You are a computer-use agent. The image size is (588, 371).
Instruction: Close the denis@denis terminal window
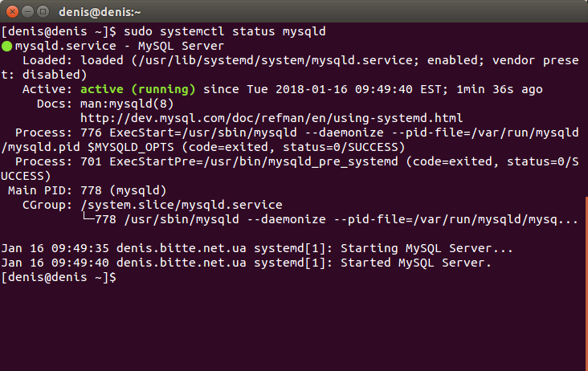[x=12, y=12]
